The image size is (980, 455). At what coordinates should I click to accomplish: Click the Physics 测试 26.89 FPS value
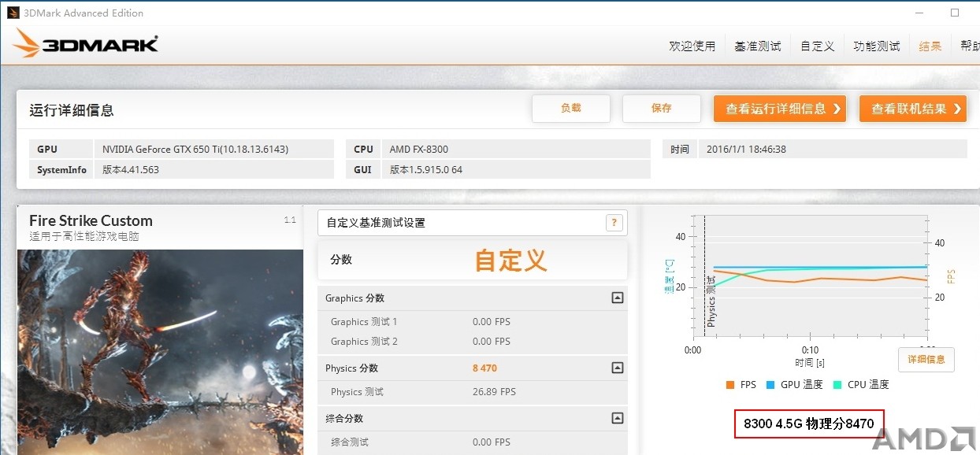coord(494,392)
